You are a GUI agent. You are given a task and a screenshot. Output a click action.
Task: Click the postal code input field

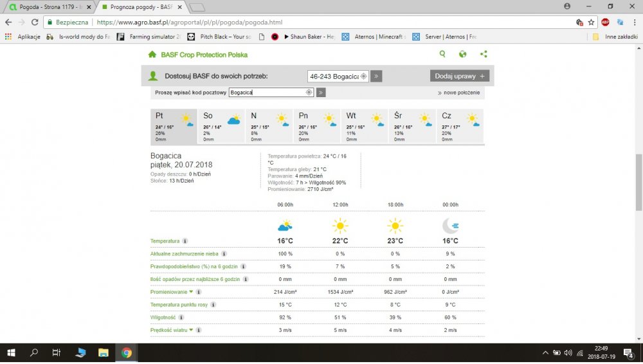[x=267, y=93]
